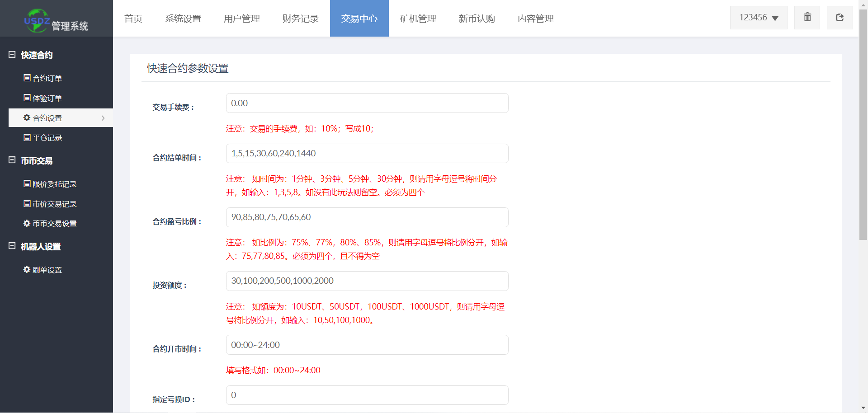Open 币币交易设置 gear item
Image resolution: width=868 pixels, height=413 pixels.
pyautogui.click(x=54, y=224)
